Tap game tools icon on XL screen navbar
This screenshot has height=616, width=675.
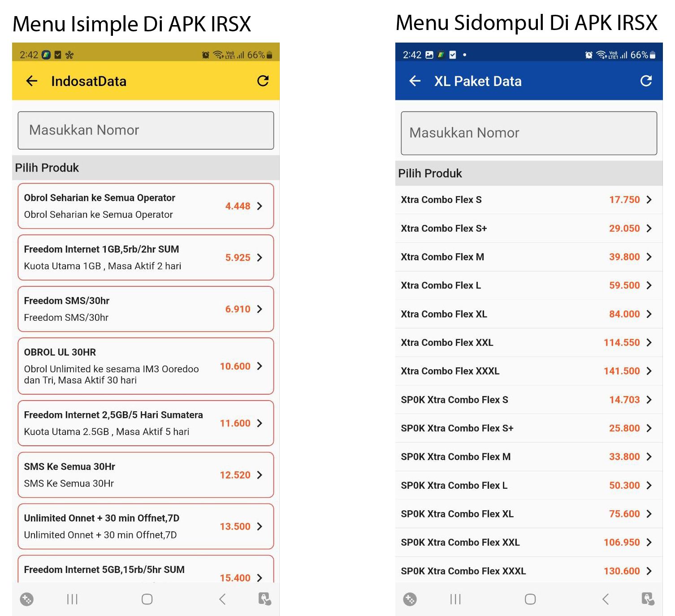click(410, 599)
